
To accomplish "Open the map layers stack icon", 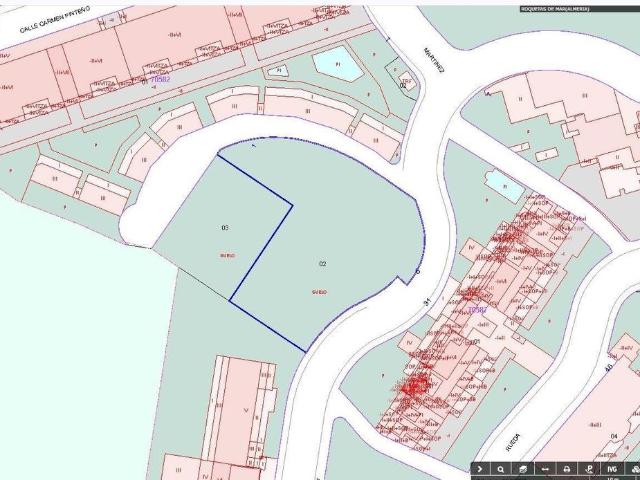I will 523,469.
